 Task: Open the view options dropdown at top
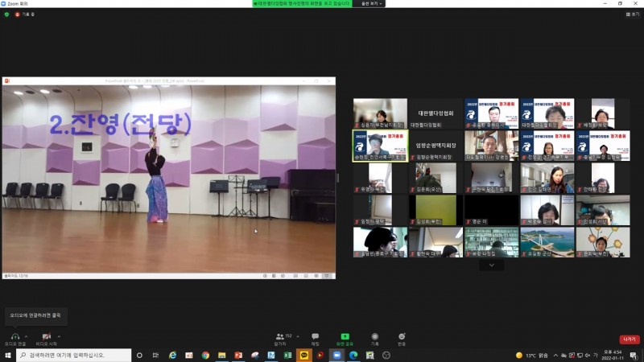(371, 3)
